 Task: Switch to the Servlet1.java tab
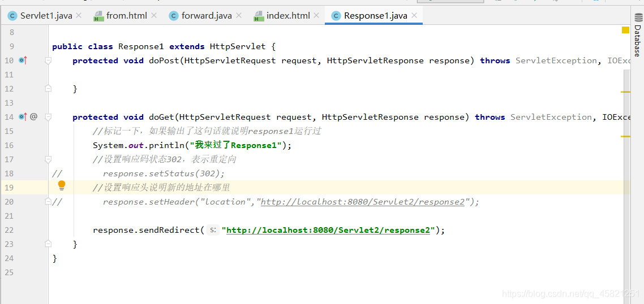coord(46,16)
